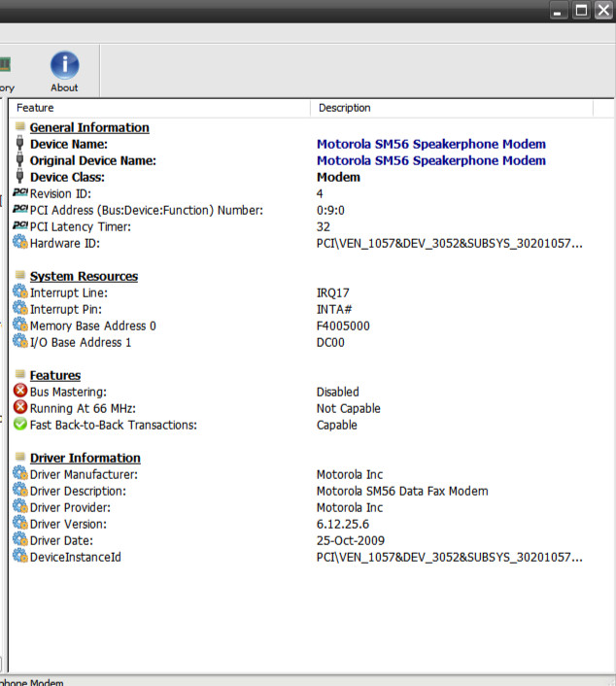The height and width of the screenshot is (686, 616).
Task: Click the PCI icon beside Revision ID
Action: (20, 193)
